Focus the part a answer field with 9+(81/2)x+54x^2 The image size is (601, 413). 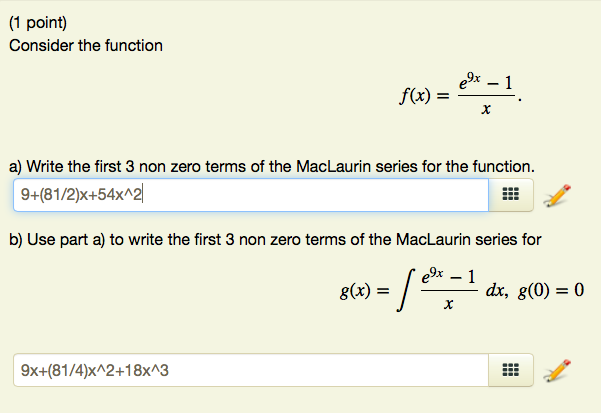251,195
